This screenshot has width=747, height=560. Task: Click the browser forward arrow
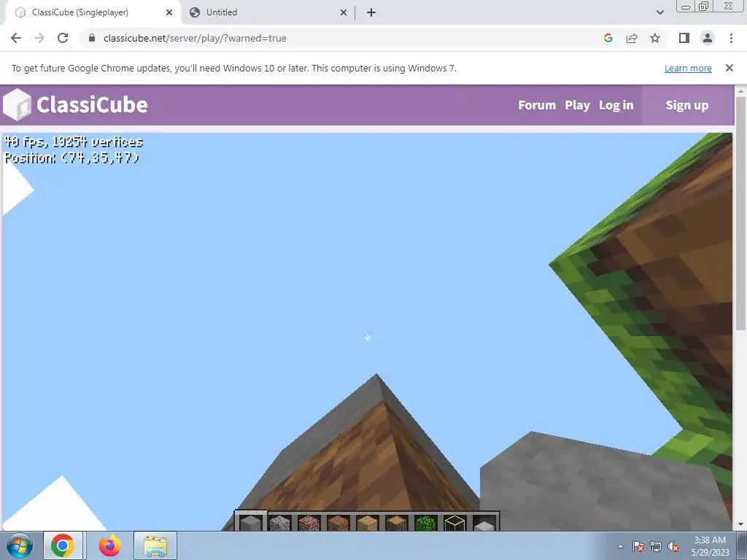(x=39, y=38)
